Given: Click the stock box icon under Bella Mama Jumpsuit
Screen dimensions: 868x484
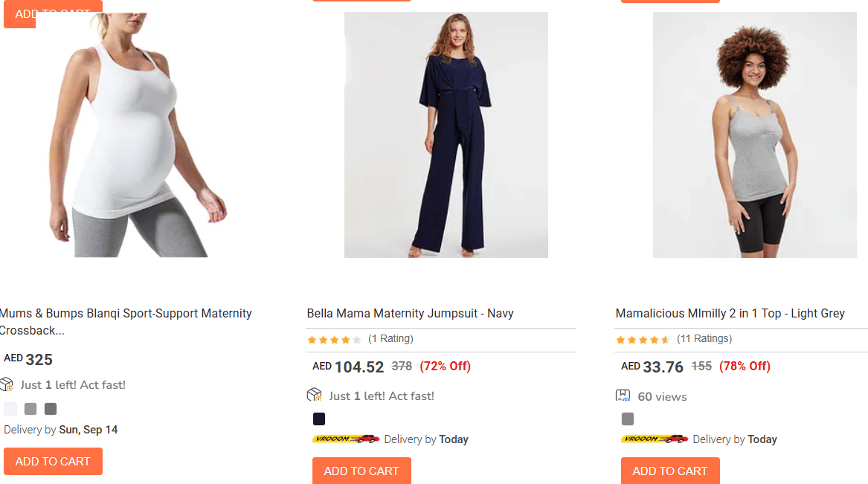Looking at the screenshot, I should [x=314, y=395].
